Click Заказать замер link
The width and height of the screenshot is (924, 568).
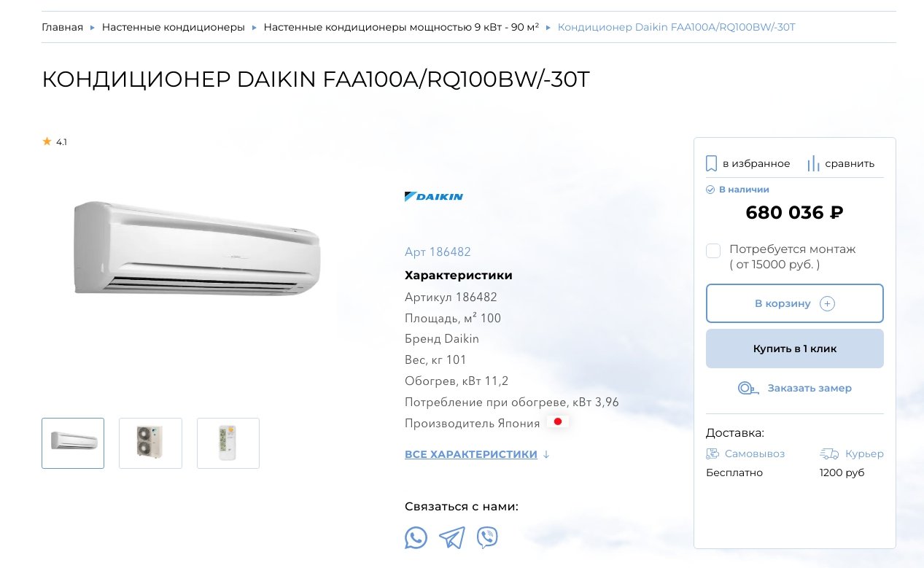[810, 389]
